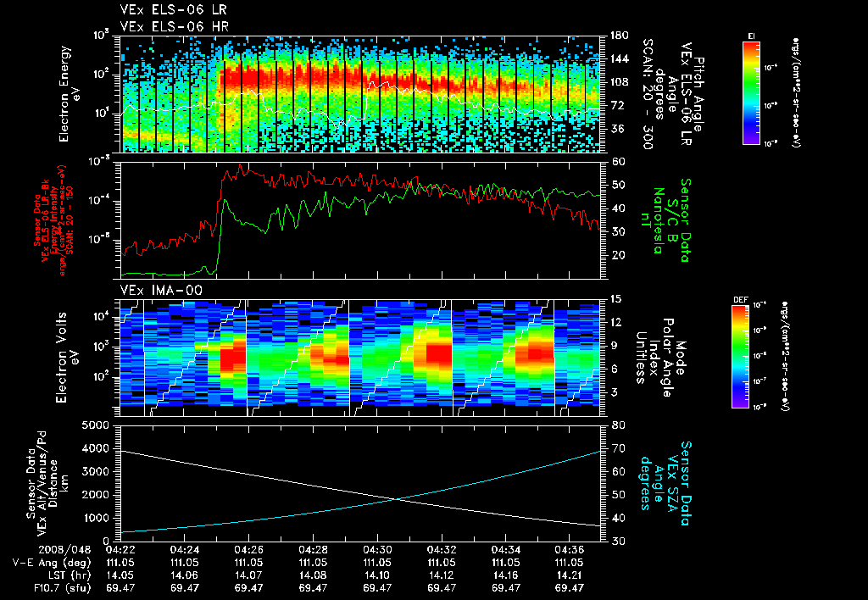Image resolution: width=868 pixels, height=600 pixels.
Task: Click the '04:30' time tick label
Action: [x=377, y=550]
